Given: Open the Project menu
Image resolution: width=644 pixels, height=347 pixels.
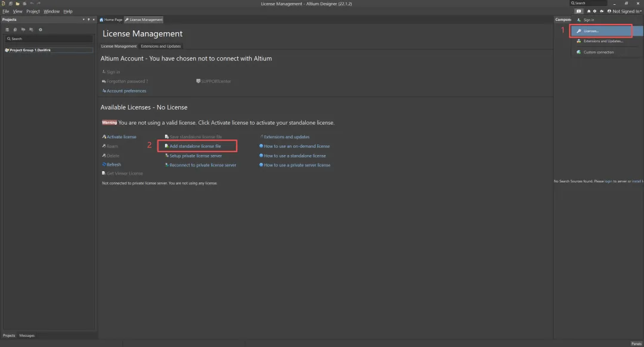Looking at the screenshot, I should coord(33,11).
